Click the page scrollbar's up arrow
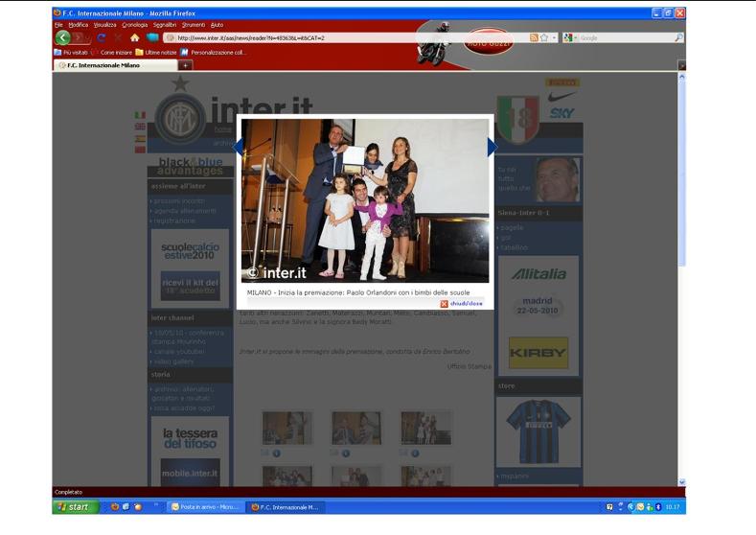 coord(682,77)
